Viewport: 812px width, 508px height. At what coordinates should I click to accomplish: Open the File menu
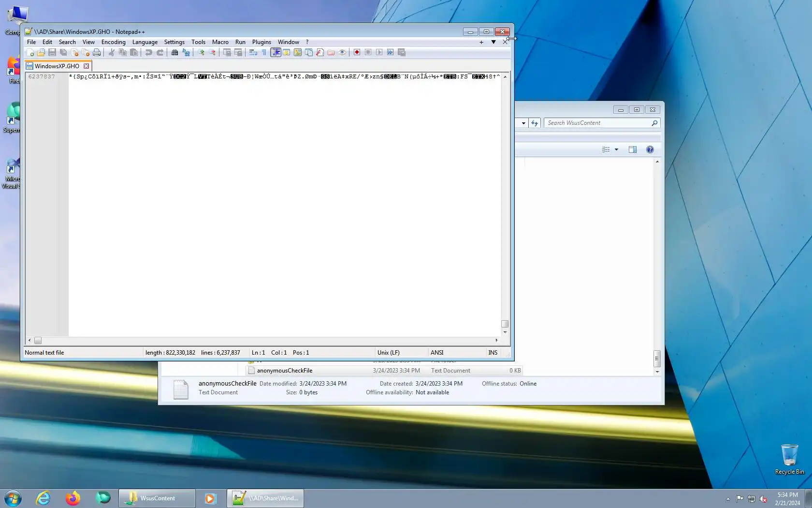(31, 42)
